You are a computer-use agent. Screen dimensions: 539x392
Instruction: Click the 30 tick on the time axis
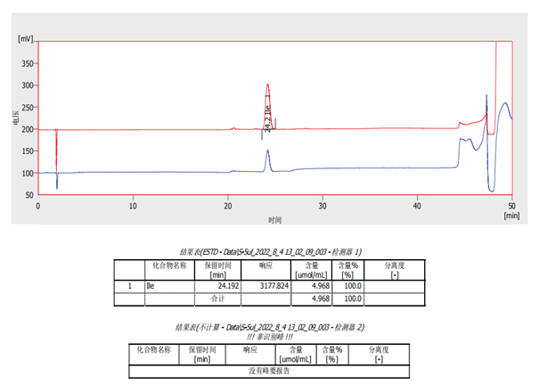click(323, 206)
